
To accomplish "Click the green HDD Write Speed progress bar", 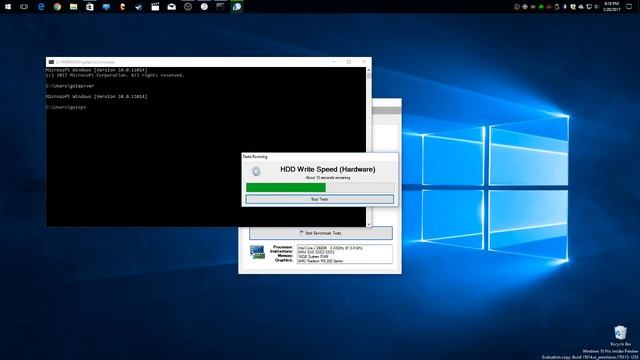I will click(x=286, y=187).
